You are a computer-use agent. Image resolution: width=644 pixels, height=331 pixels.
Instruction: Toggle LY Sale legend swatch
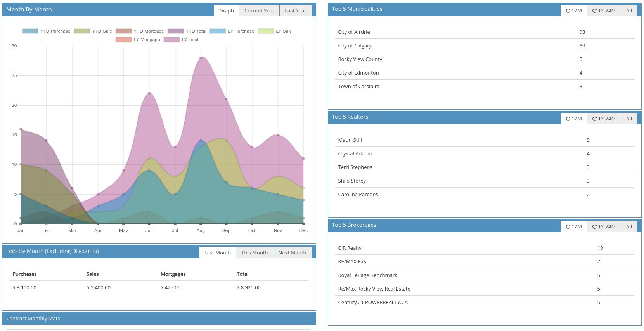click(x=266, y=31)
